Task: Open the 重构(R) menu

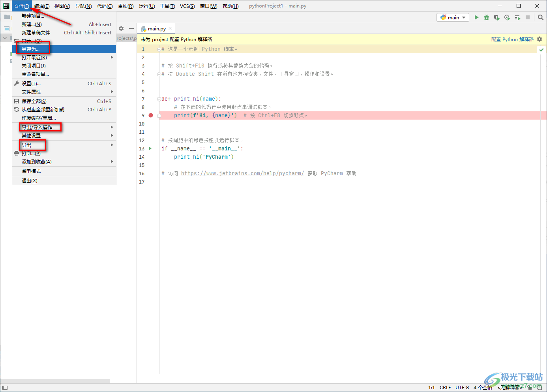Action: pos(126,6)
